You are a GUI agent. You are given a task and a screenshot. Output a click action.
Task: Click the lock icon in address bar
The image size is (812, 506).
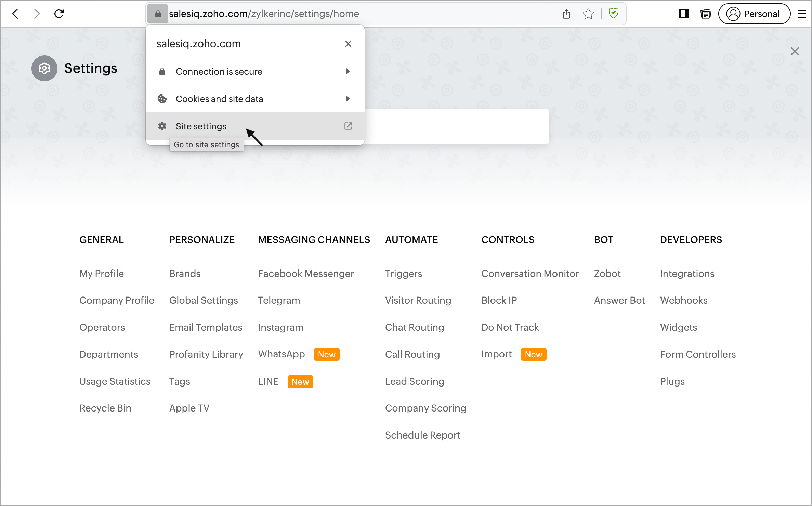[x=158, y=14]
